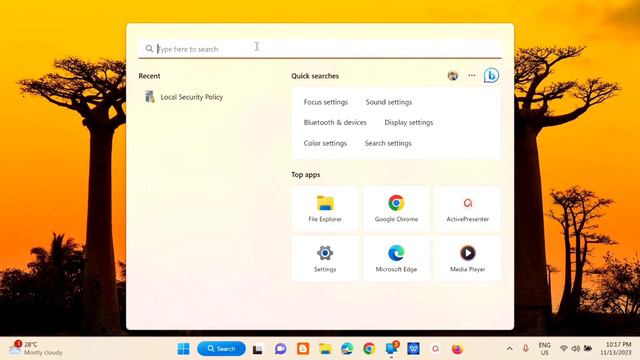Open the WPS Office taskbar icon
640x360 pixels.
click(413, 349)
